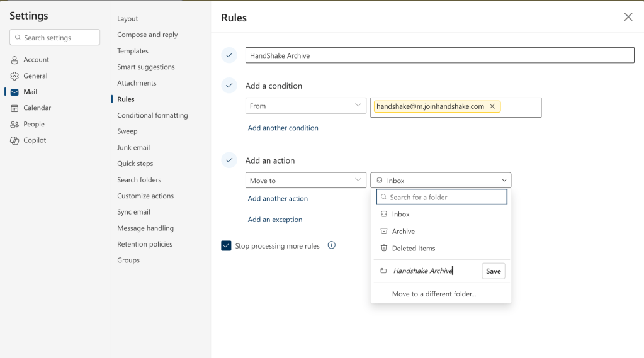This screenshot has height=358, width=644.
Task: Click the checkmark beside Add a condition
Action: [x=229, y=86]
